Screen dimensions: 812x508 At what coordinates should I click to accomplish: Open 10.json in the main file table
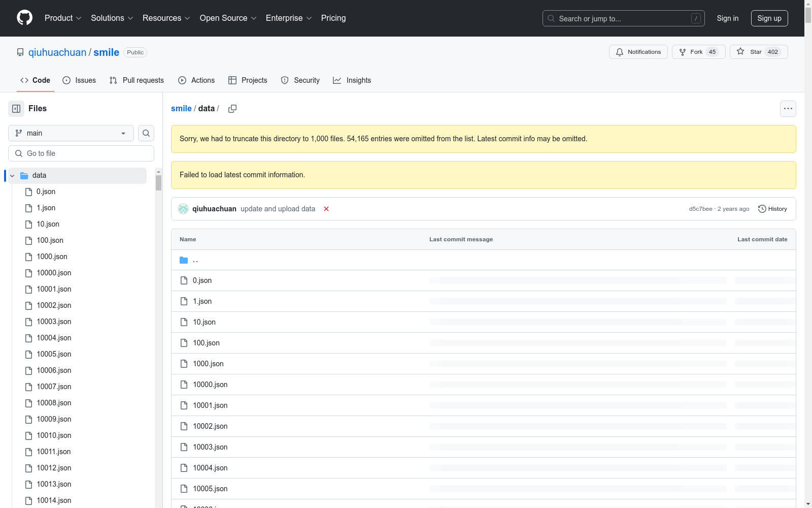(x=204, y=322)
